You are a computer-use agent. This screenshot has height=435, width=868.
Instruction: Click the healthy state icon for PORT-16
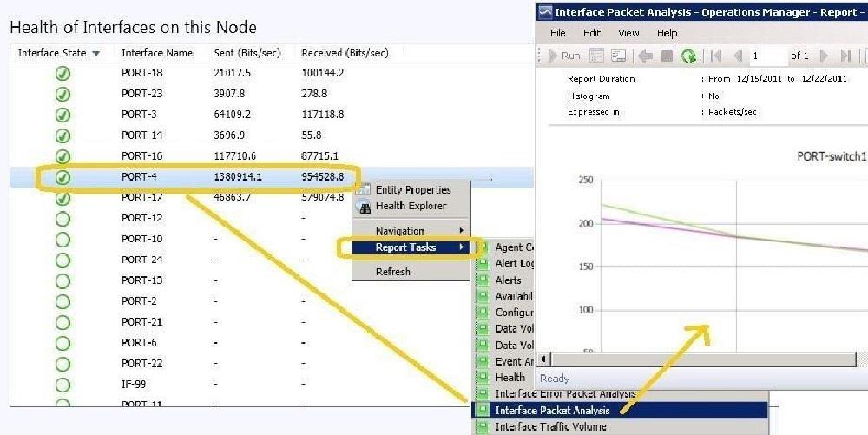(63, 156)
